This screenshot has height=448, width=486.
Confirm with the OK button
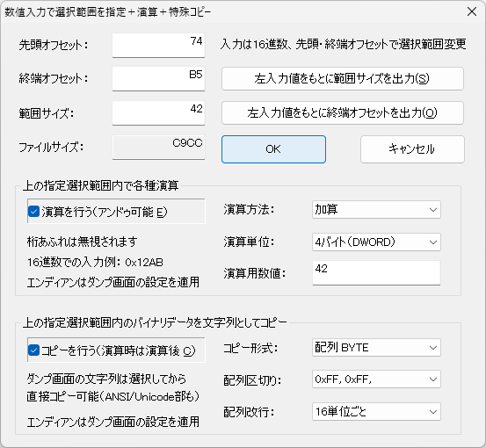pos(273,149)
